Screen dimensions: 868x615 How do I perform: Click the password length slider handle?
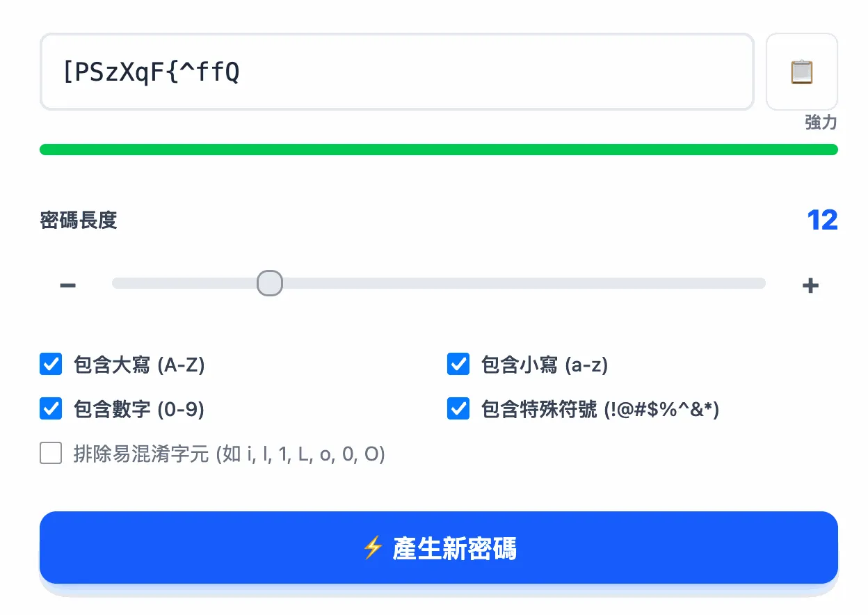point(270,282)
